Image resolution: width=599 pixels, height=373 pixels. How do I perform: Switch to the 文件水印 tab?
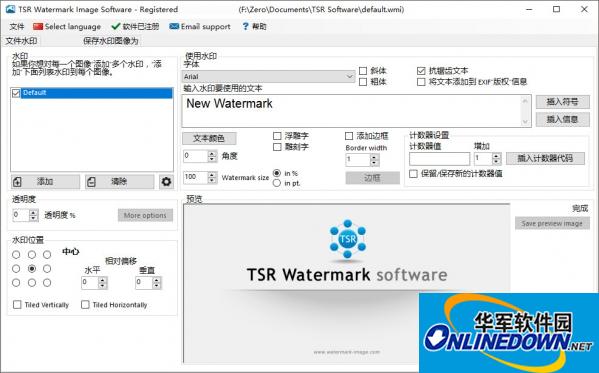coord(21,41)
